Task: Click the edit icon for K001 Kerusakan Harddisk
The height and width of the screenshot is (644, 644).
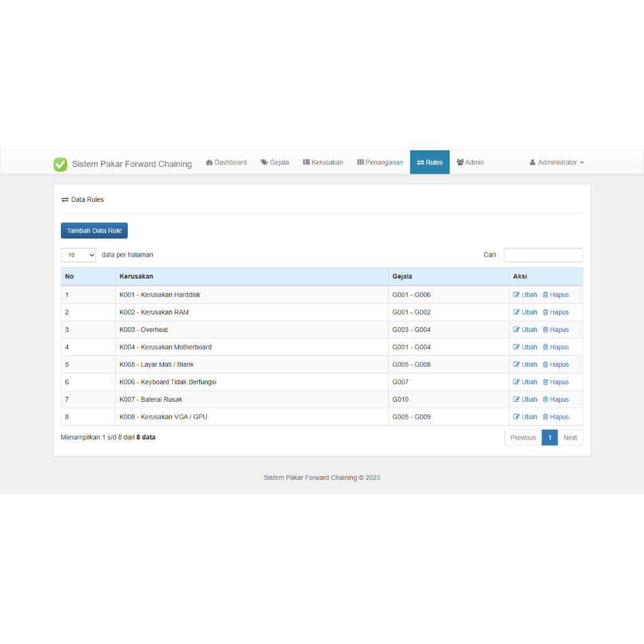Action: coord(516,294)
